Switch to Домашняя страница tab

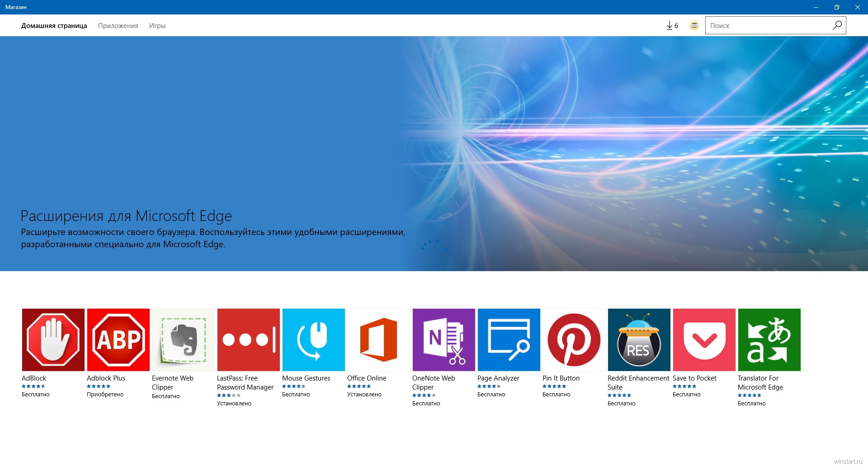(x=54, y=26)
